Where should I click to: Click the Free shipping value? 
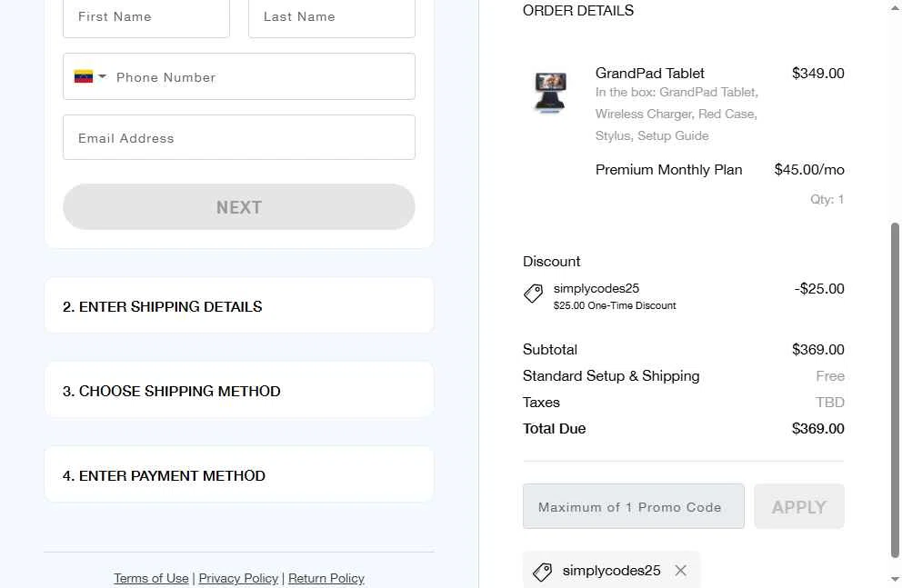[829, 376]
